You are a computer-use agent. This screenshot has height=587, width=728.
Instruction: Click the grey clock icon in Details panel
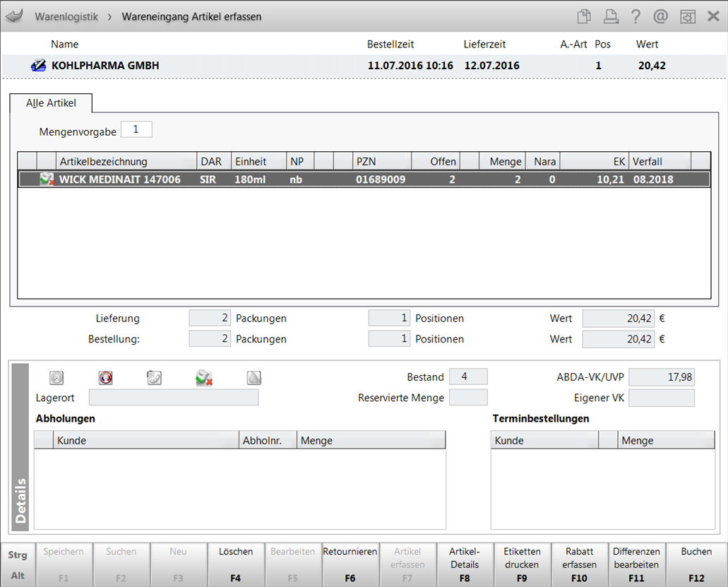click(56, 377)
